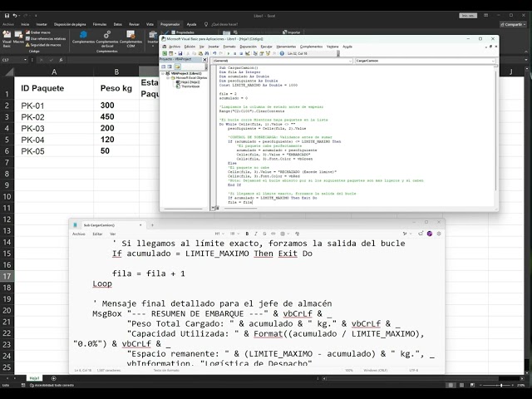The image size is (532, 399).
Task: Toggle strikethrough formatting in Notepad
Action: 264,234
